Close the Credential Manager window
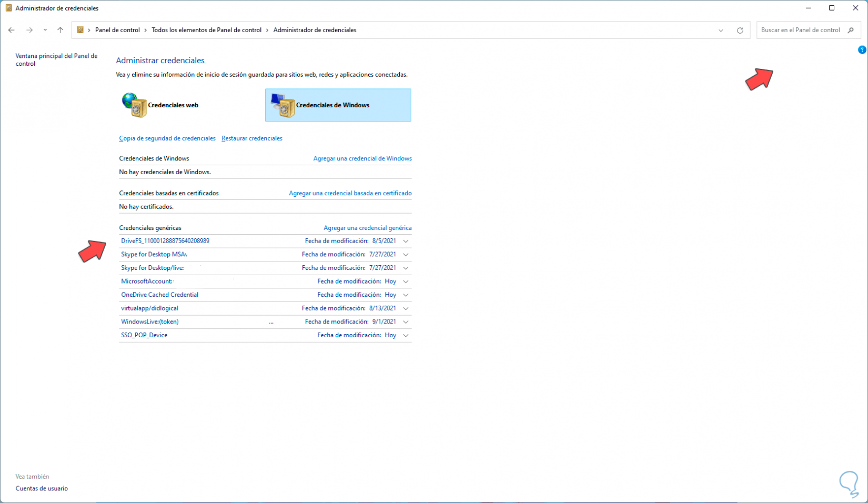 point(855,8)
